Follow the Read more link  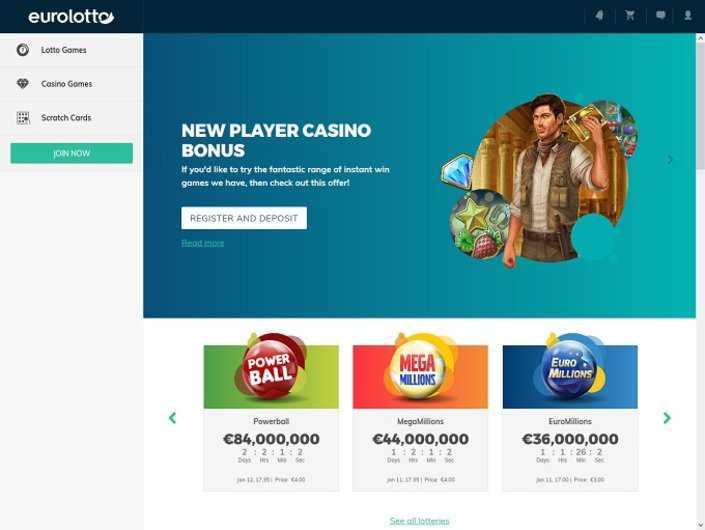[x=203, y=243]
